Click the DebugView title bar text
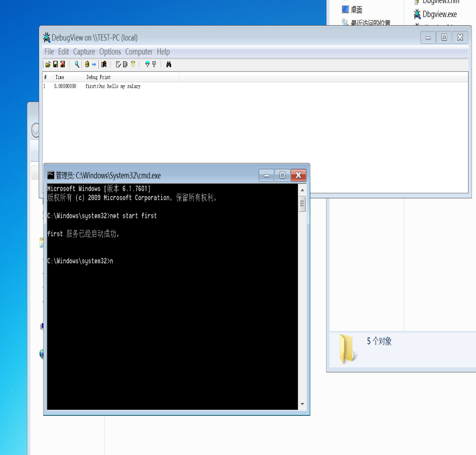This screenshot has width=476, height=455. 95,38
